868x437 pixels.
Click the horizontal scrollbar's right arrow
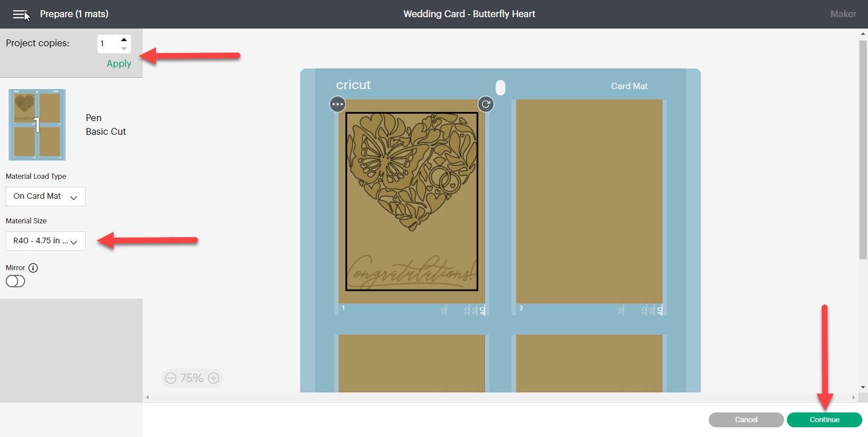point(854,397)
